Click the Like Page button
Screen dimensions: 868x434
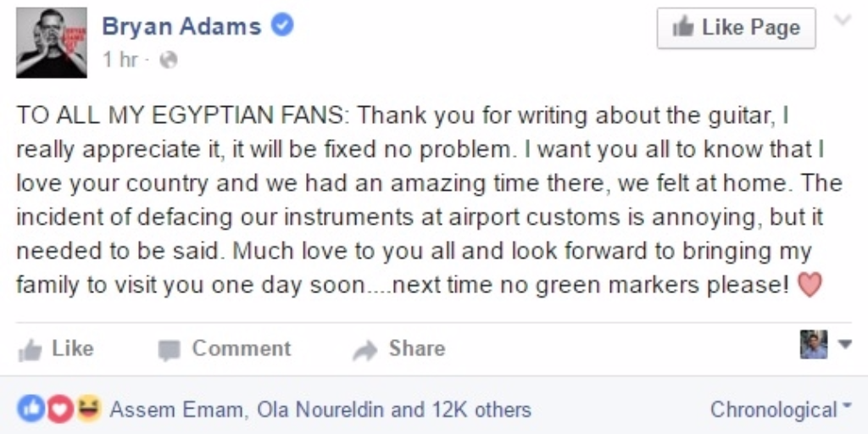click(737, 28)
